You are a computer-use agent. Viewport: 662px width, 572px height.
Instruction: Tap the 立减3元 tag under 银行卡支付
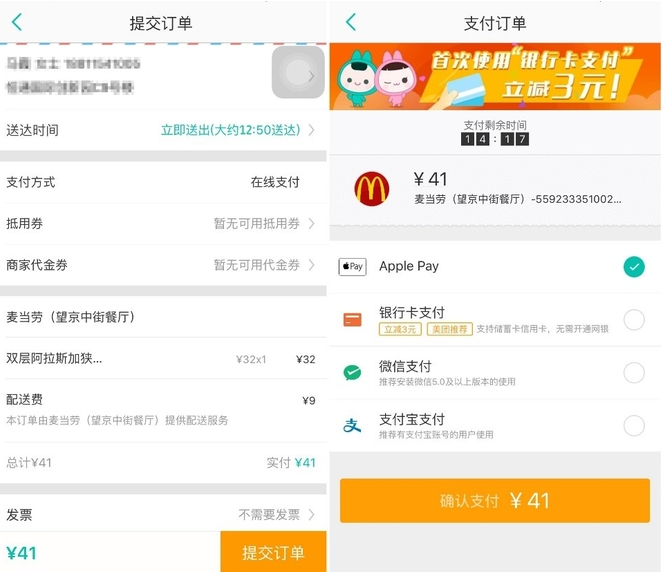(400, 329)
